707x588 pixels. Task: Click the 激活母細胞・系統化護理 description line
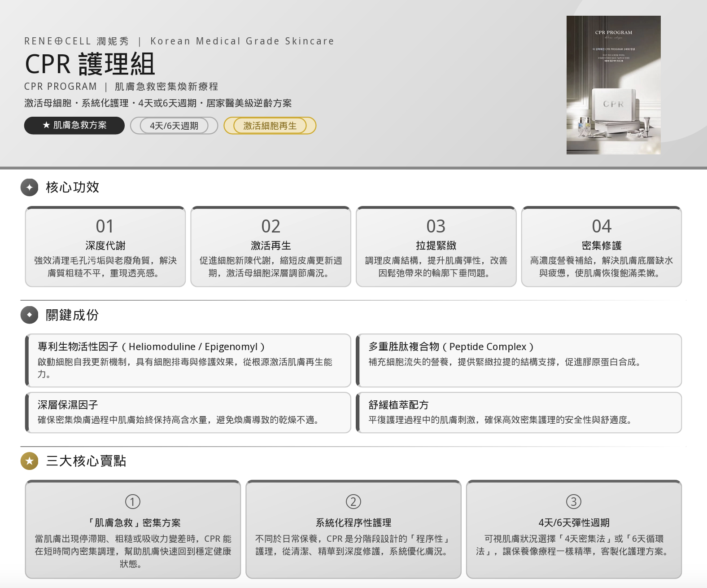click(x=158, y=103)
